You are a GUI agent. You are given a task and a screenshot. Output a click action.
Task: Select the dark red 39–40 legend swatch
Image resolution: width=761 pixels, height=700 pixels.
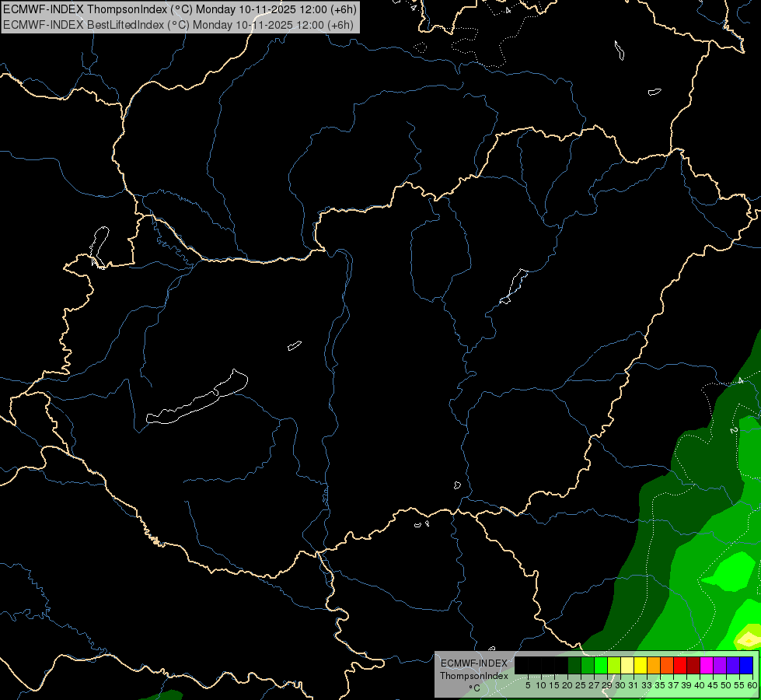click(693, 665)
